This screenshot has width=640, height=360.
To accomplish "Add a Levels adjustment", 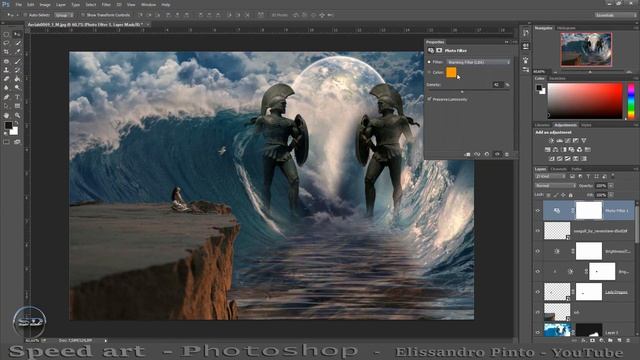I will click(x=559, y=140).
